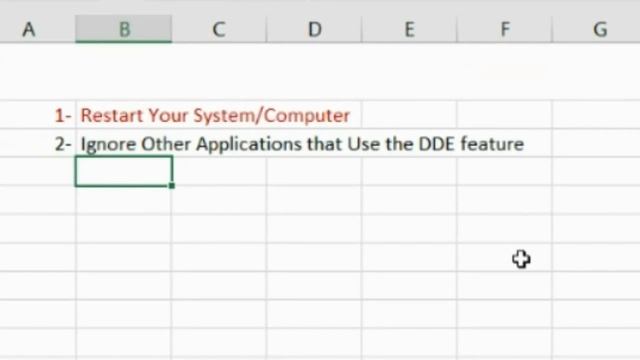Screen dimensions: 640x360
Task: Select column C header
Action: pos(219,29)
